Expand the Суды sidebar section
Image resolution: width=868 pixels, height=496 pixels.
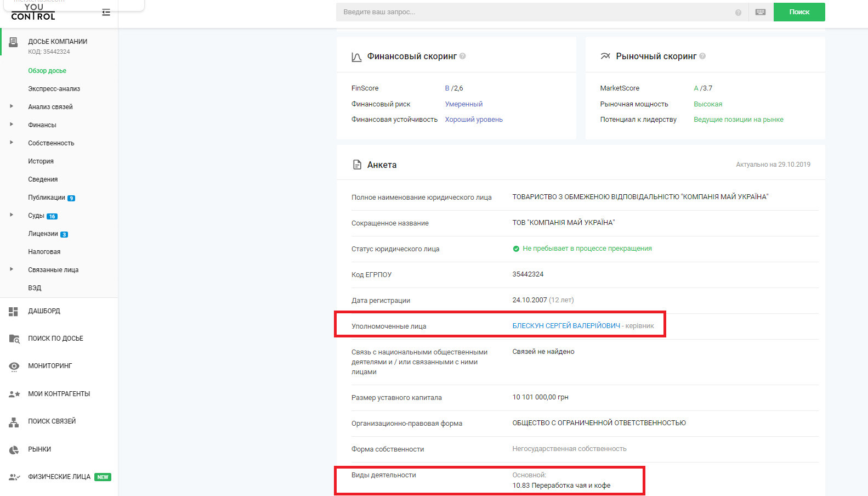12,215
